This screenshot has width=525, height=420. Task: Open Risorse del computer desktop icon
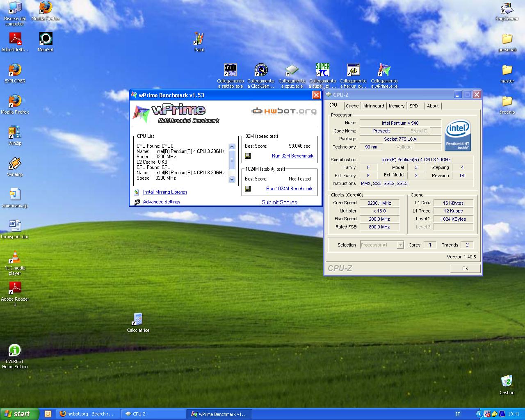[x=15, y=14]
